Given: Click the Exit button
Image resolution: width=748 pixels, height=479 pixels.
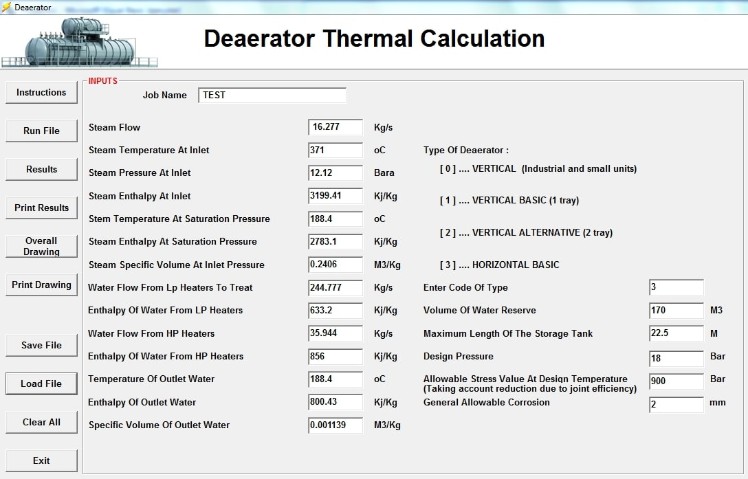Looking at the screenshot, I should coord(42,461).
